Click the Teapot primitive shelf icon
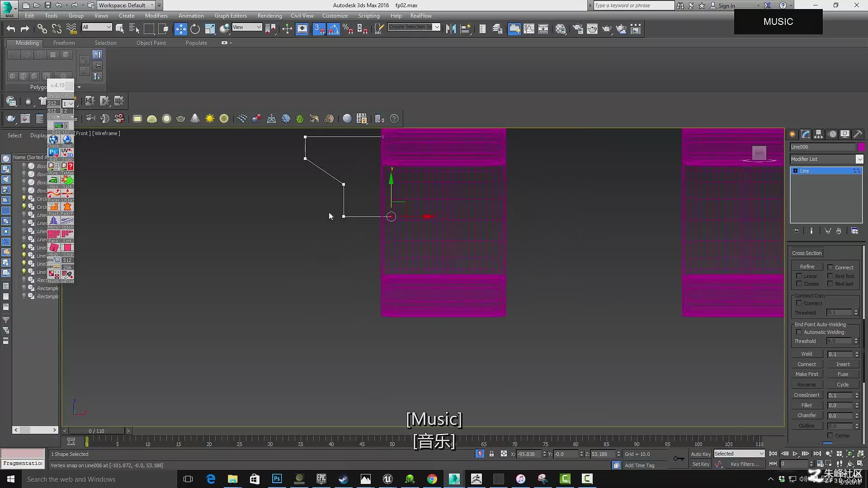 [x=180, y=118]
